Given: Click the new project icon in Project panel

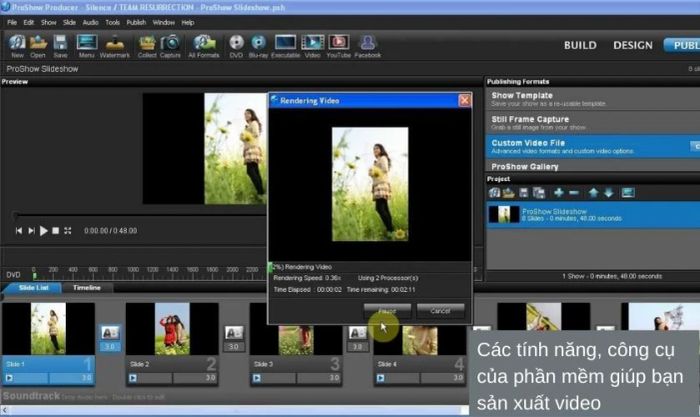Looking at the screenshot, I should (x=494, y=193).
